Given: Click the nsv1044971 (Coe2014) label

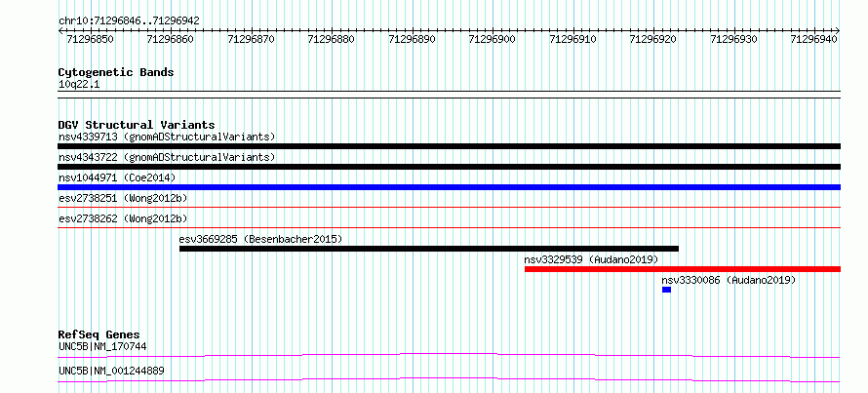Looking at the screenshot, I should [117, 177].
